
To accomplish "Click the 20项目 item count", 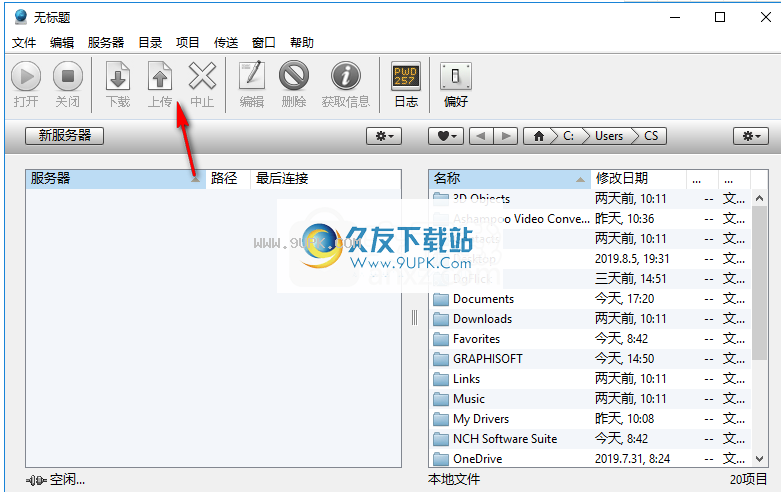I will pos(749,480).
